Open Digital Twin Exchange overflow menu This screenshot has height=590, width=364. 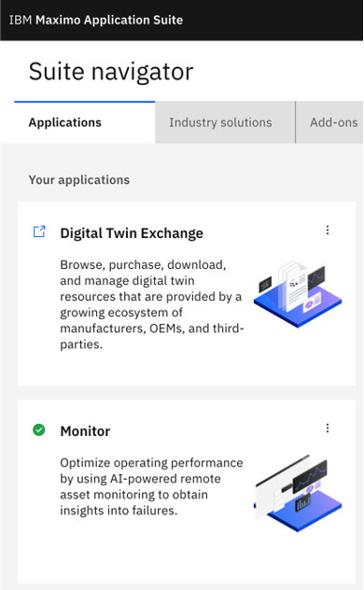(x=328, y=231)
